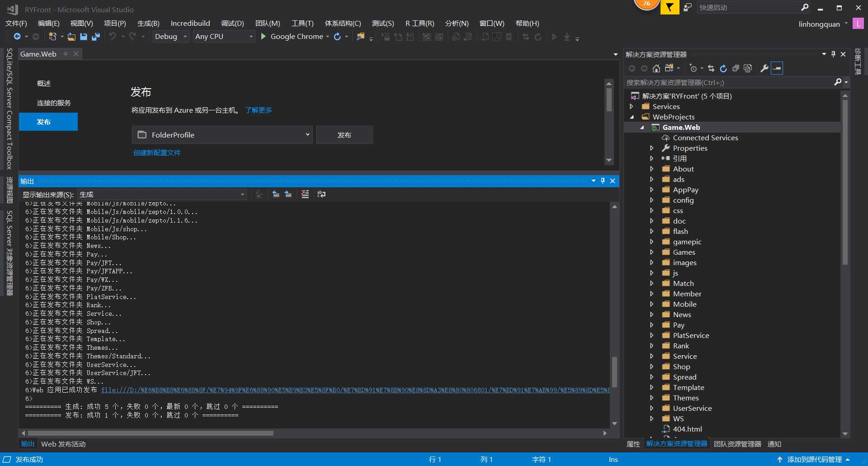Open the feedback icon next to Quick Launch
The width and height of the screenshot is (868, 466).
pyautogui.click(x=688, y=7)
